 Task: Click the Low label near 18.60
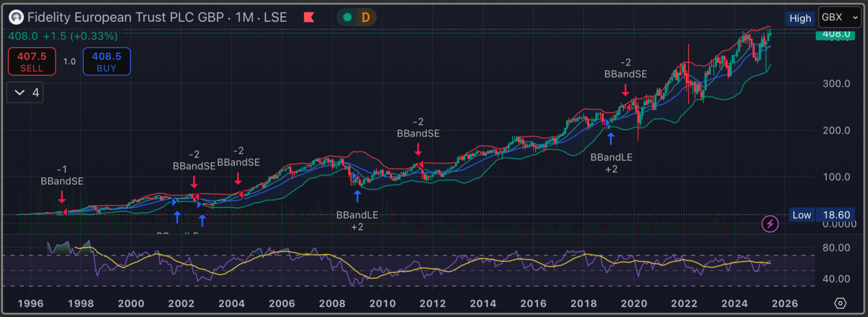click(802, 215)
